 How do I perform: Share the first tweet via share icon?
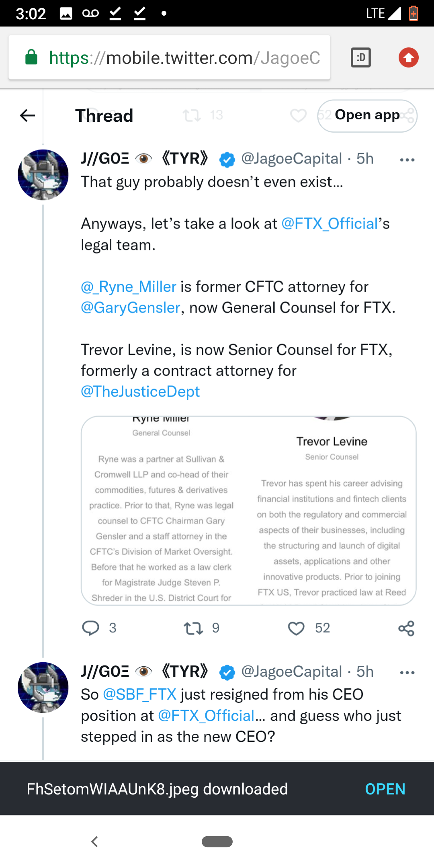click(x=406, y=628)
